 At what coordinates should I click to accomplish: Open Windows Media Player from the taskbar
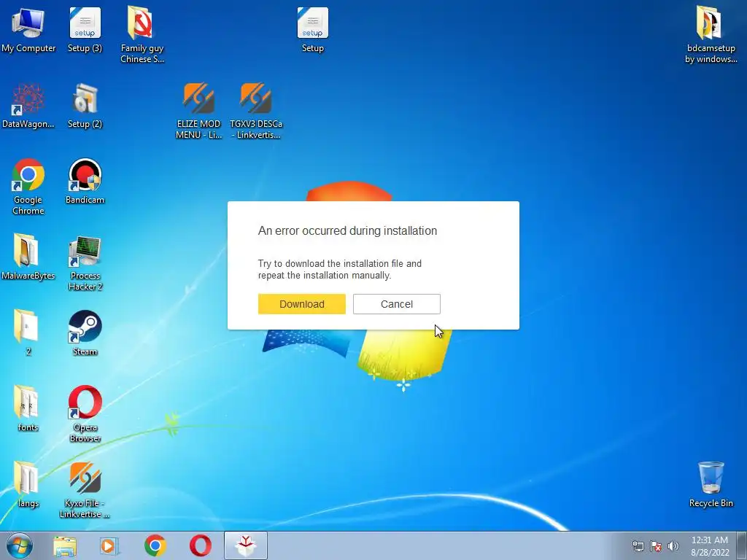click(109, 545)
